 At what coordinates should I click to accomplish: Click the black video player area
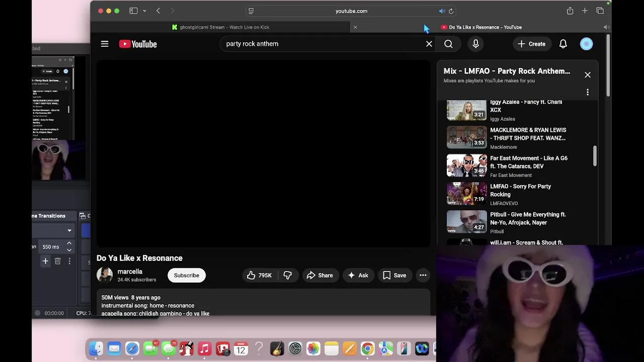point(264,153)
